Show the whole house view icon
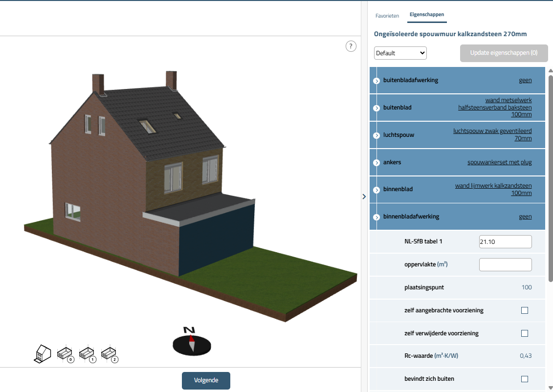 click(43, 353)
